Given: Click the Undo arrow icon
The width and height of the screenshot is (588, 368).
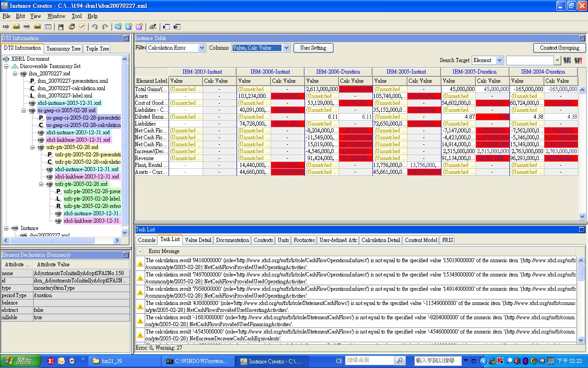Looking at the screenshot, I should click(95, 27).
